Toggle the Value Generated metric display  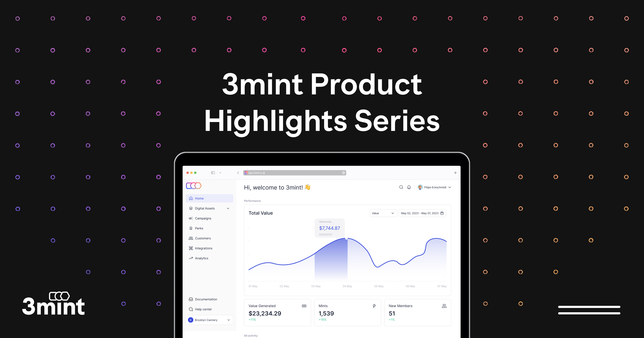pos(304,306)
